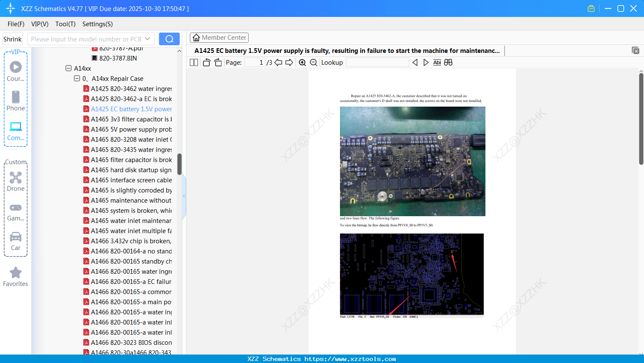Click the tree panel vertical scrollbar

coord(179,164)
